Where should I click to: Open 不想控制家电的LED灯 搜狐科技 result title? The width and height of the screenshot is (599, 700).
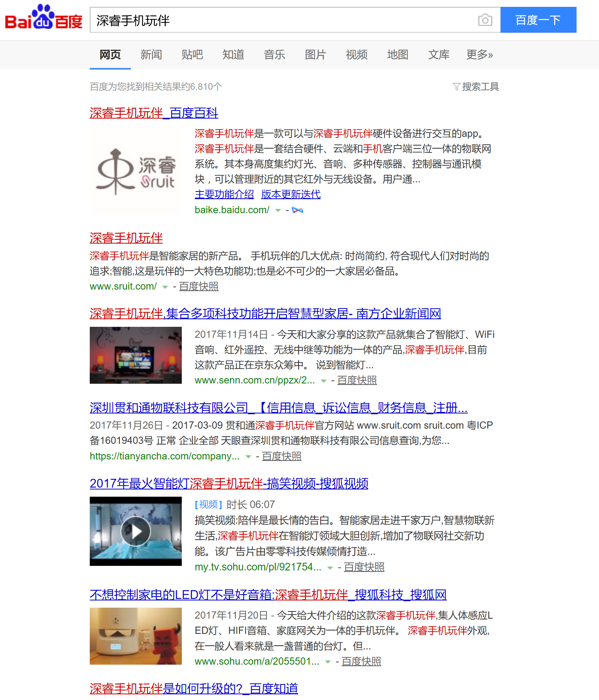(x=268, y=595)
